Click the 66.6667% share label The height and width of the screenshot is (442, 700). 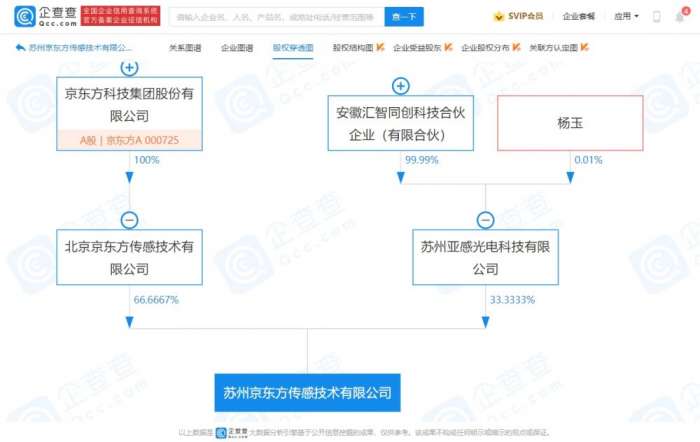click(156, 300)
